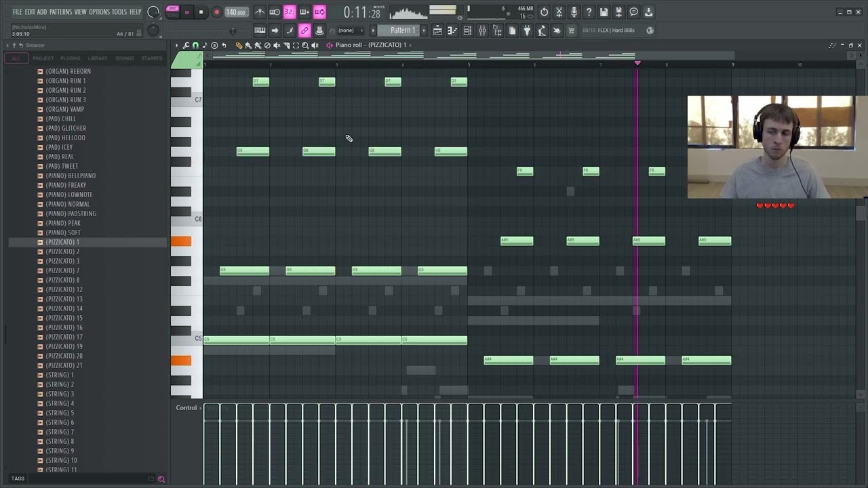The image size is (868, 488).
Task: Expand the Browser options arrow
Action: [7, 45]
